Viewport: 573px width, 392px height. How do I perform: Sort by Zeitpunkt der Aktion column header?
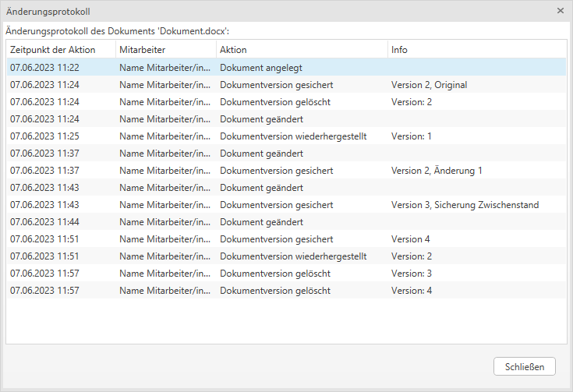[x=52, y=50]
